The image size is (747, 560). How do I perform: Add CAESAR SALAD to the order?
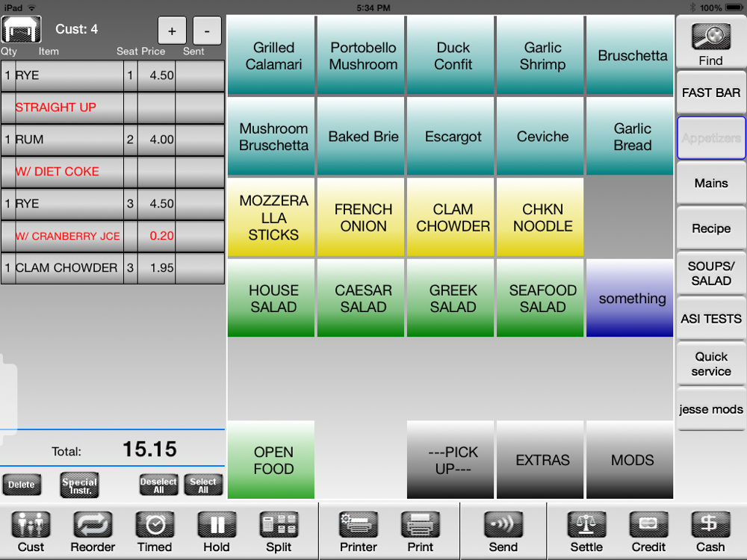click(363, 299)
